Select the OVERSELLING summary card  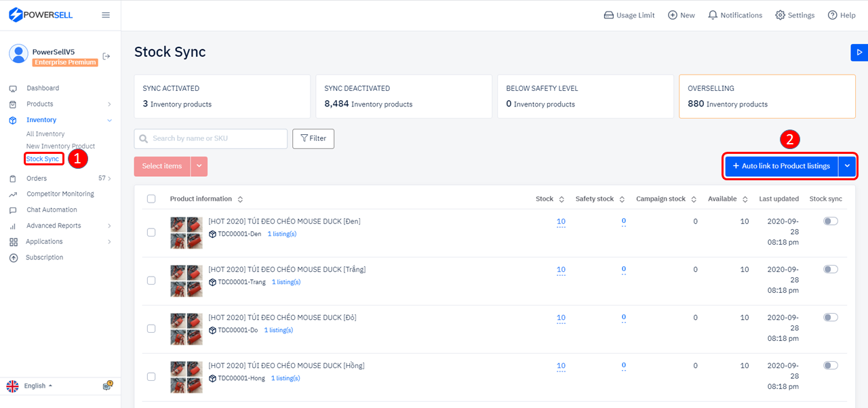point(768,96)
